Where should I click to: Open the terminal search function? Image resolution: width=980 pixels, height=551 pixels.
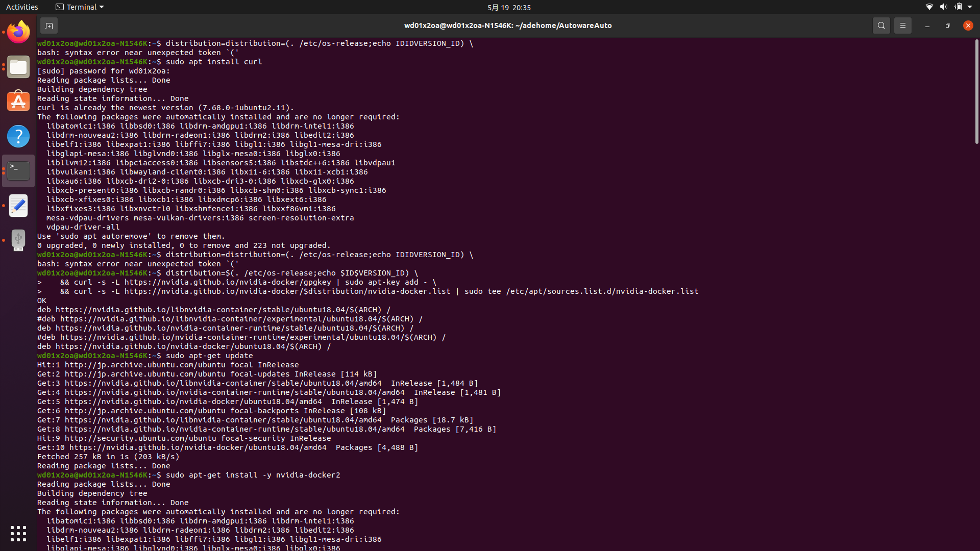click(x=881, y=25)
